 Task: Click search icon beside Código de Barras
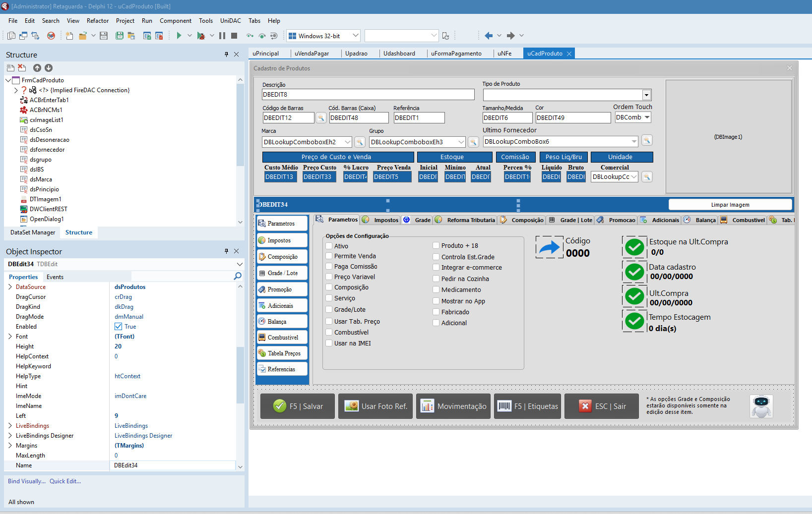[321, 118]
